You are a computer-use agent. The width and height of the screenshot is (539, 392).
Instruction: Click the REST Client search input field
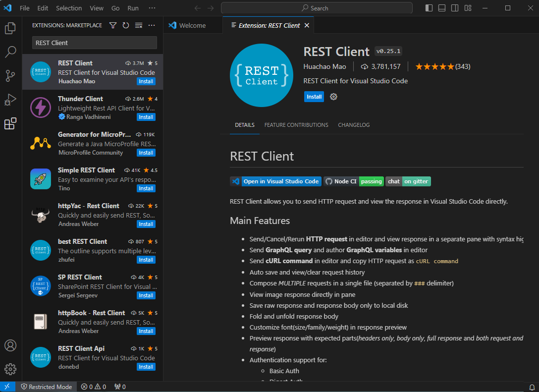(x=94, y=43)
